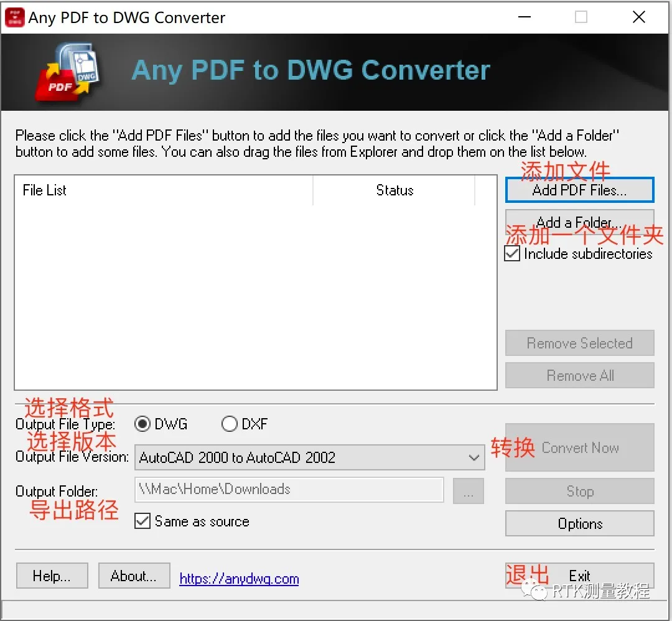Click the Remove All button
This screenshot has height=621, width=672.
(579, 375)
